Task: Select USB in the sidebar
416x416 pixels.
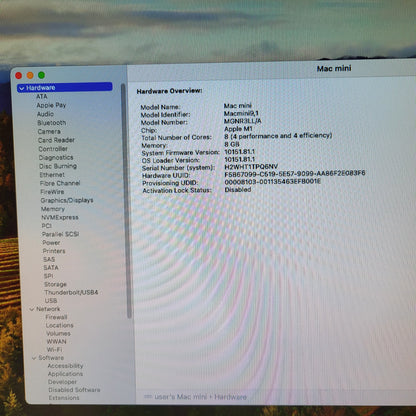Action: 51,301
